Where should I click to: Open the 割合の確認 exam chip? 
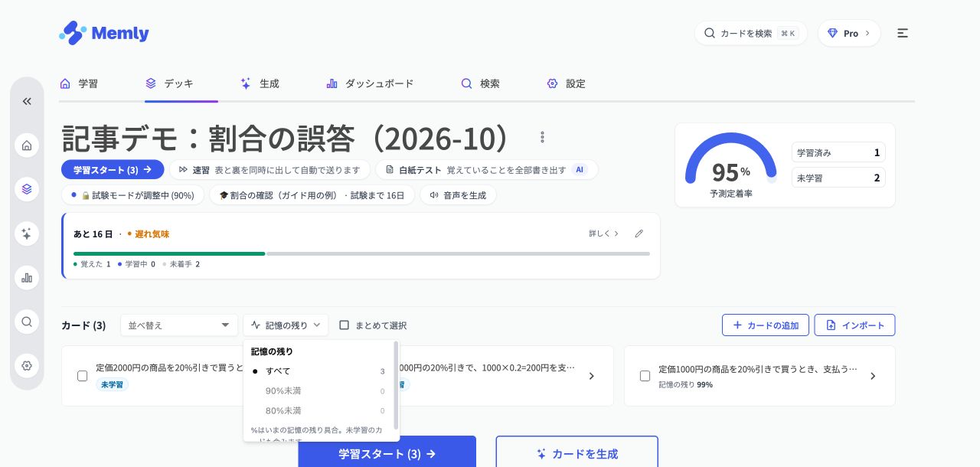click(312, 195)
